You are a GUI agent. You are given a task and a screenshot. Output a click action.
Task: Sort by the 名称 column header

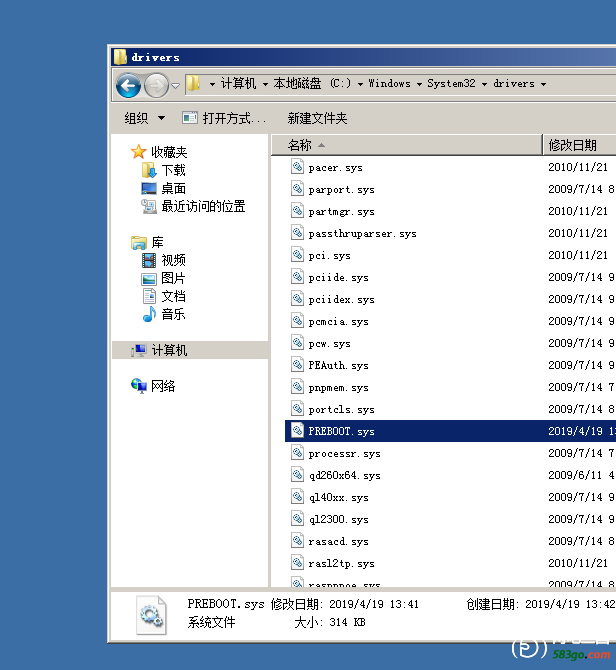[406, 145]
